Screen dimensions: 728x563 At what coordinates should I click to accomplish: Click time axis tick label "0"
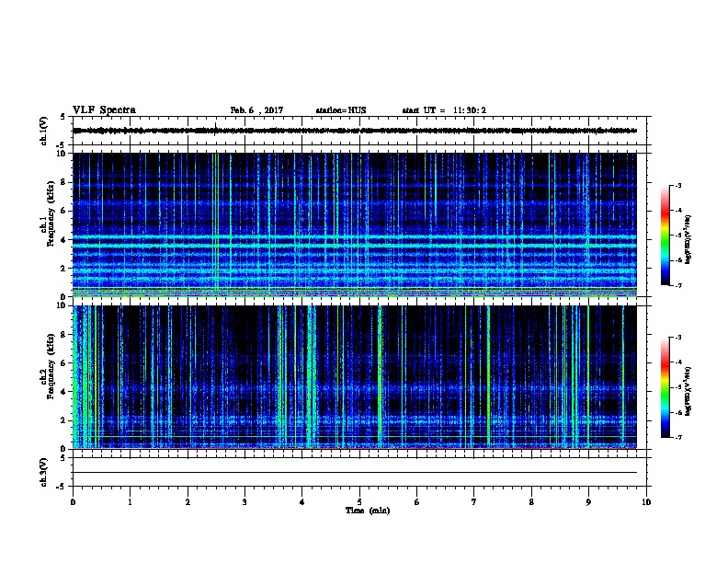click(x=73, y=501)
